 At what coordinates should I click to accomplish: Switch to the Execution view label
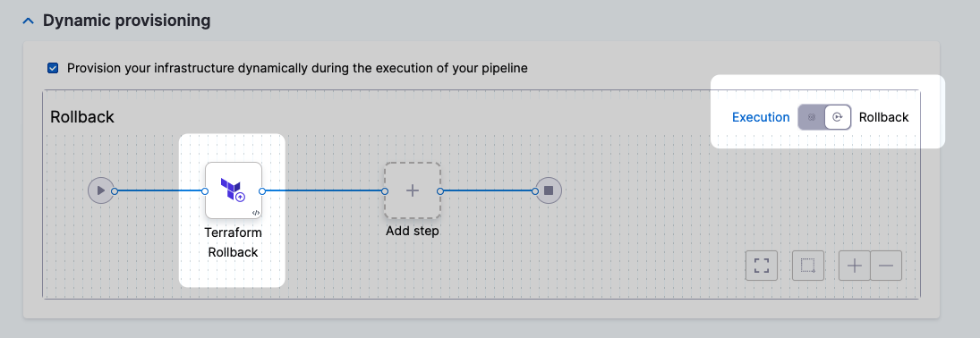click(x=761, y=117)
